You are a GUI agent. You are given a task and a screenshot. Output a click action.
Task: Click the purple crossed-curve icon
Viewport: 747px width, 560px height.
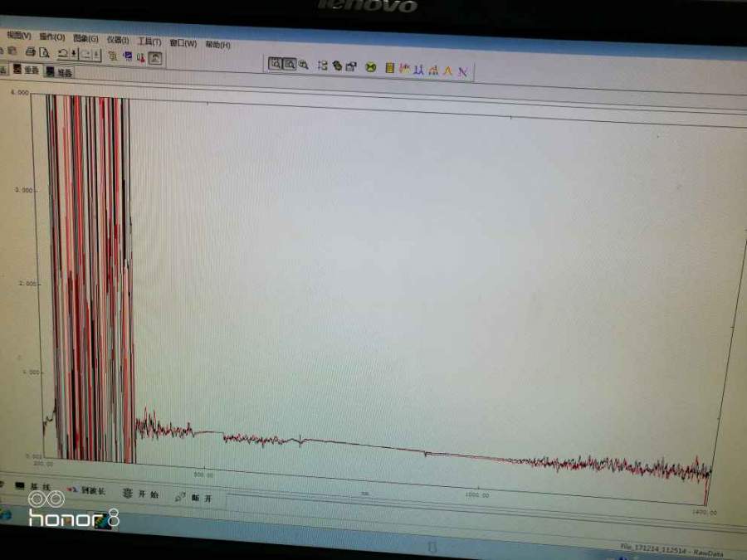click(462, 72)
